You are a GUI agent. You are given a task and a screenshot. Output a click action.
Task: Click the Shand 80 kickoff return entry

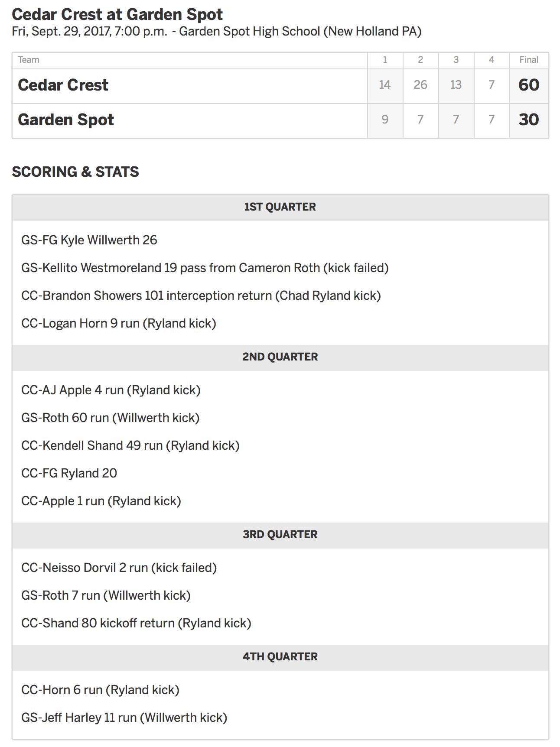tap(137, 623)
